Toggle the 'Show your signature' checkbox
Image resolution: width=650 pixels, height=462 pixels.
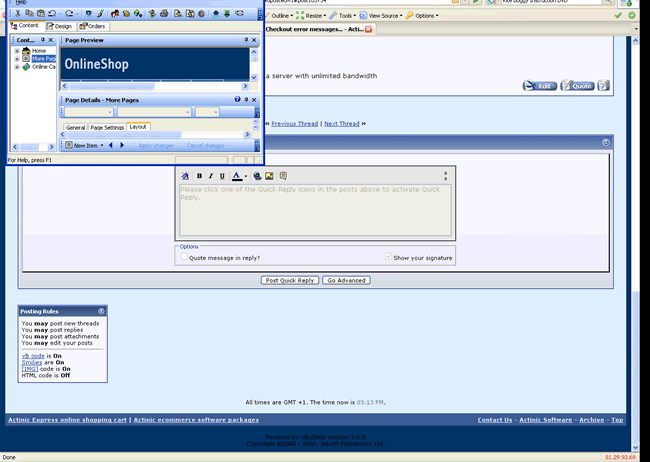point(389,257)
